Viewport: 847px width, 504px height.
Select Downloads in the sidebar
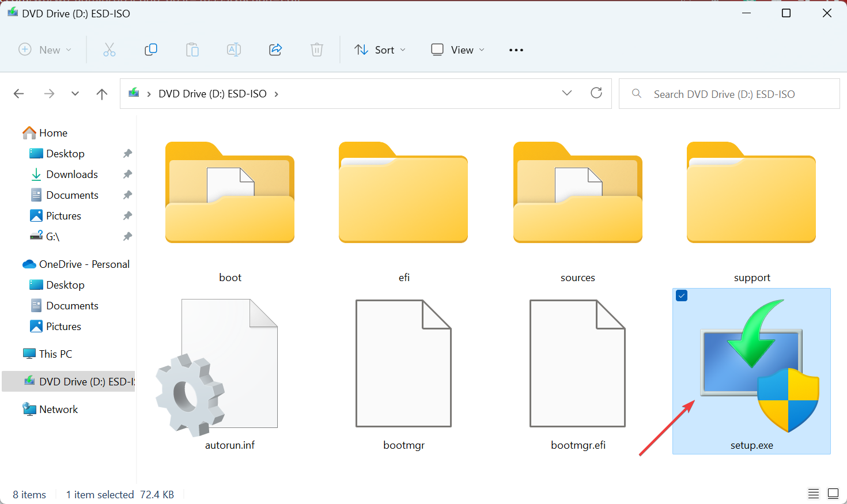tap(72, 175)
